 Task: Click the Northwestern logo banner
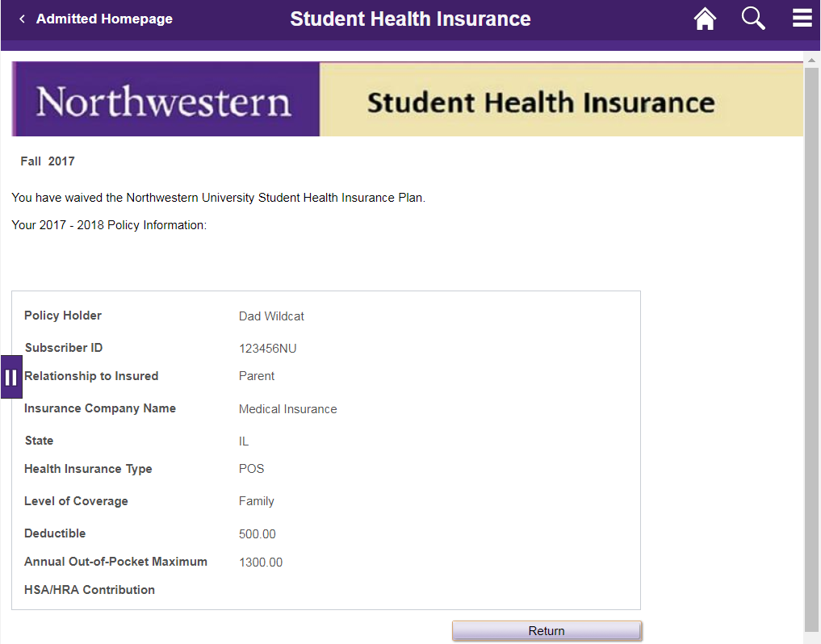point(165,99)
